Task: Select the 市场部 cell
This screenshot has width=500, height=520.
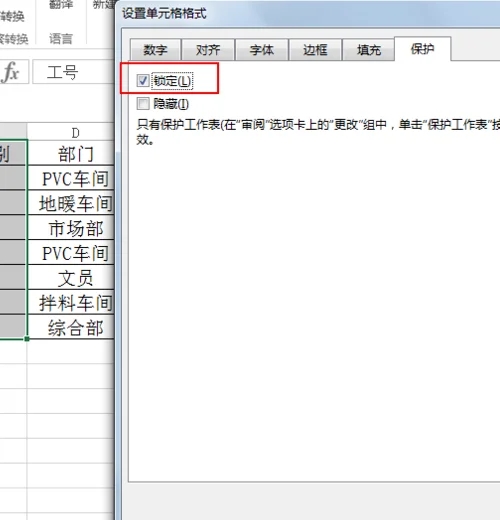Action: click(71, 228)
